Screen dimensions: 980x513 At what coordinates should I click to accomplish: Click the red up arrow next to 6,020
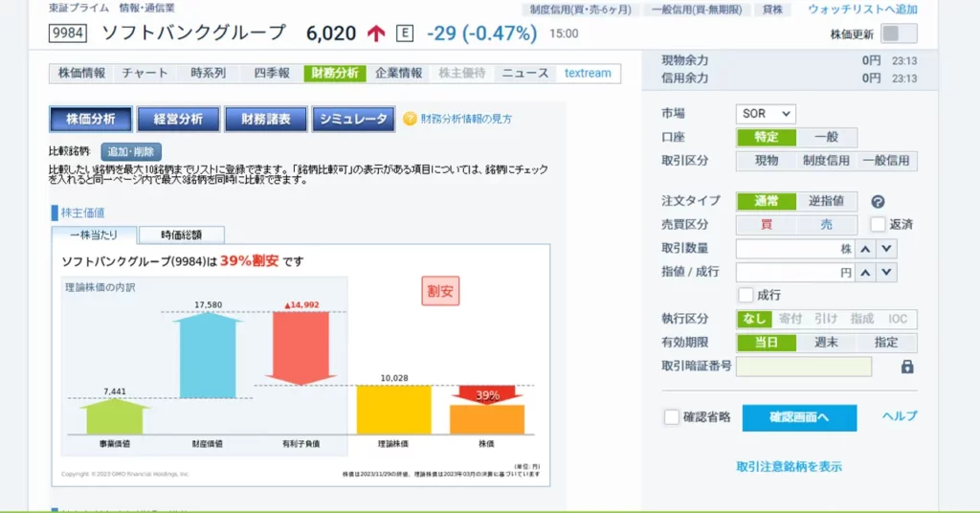tap(376, 33)
